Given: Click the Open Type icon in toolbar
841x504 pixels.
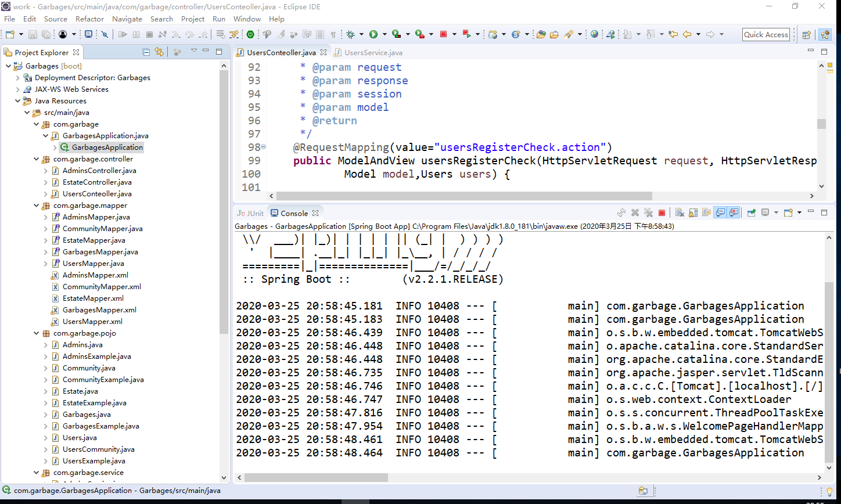Looking at the screenshot, I should tap(541, 35).
